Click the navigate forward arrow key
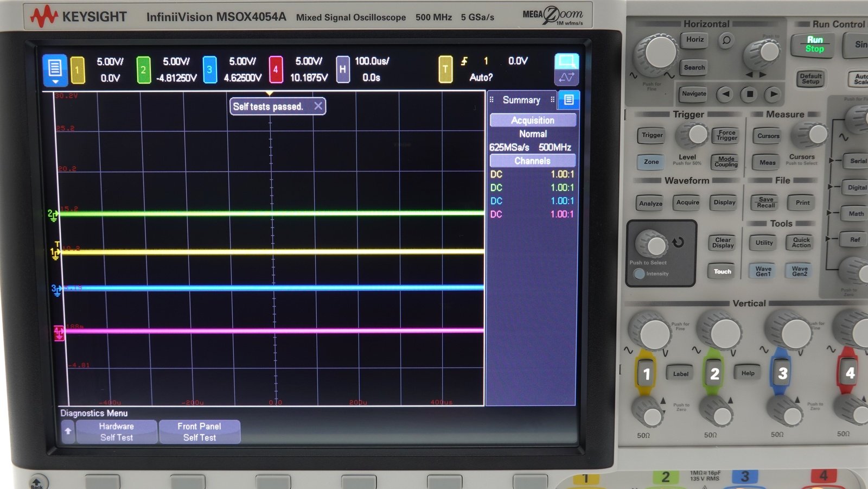 coord(774,94)
